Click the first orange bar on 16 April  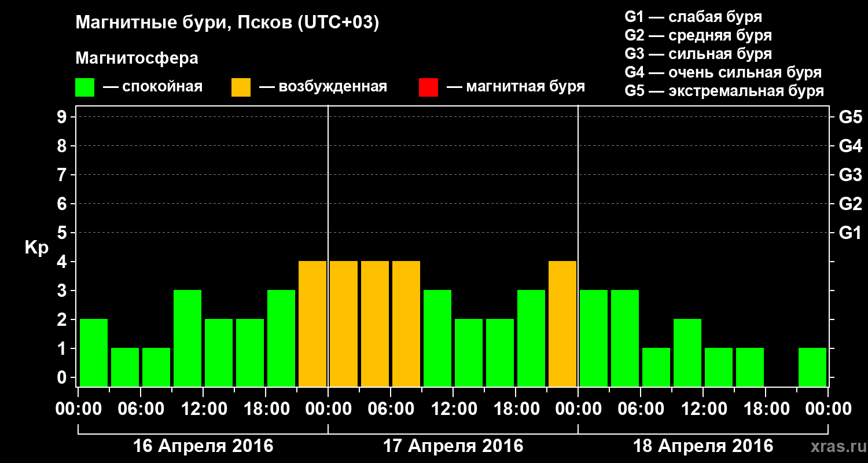tap(312, 324)
